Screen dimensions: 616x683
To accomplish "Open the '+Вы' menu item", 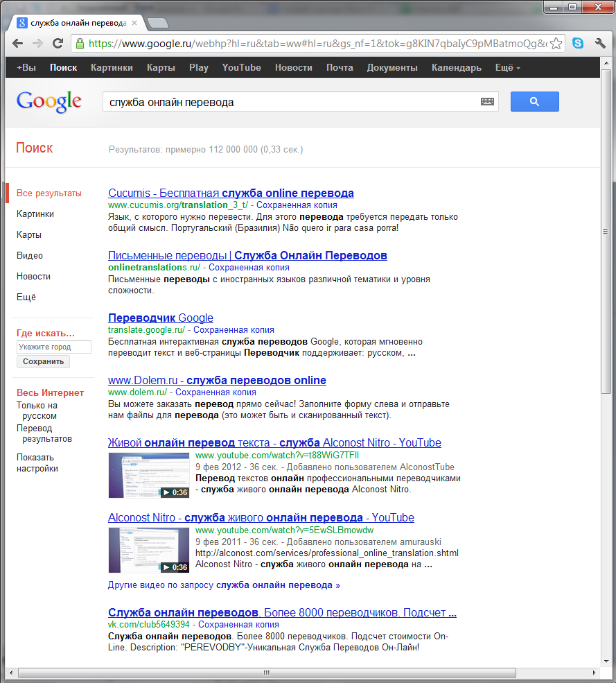I will point(26,67).
